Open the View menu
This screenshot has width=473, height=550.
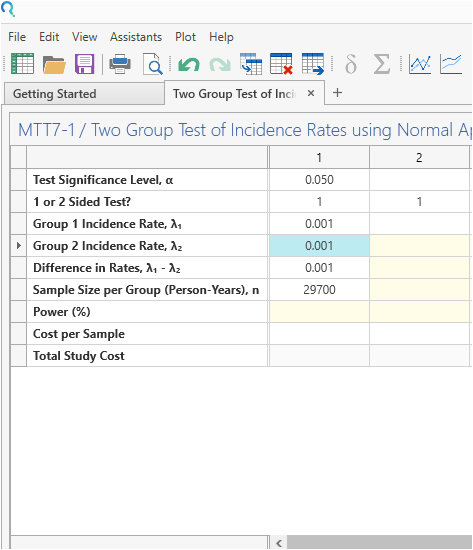(x=85, y=37)
